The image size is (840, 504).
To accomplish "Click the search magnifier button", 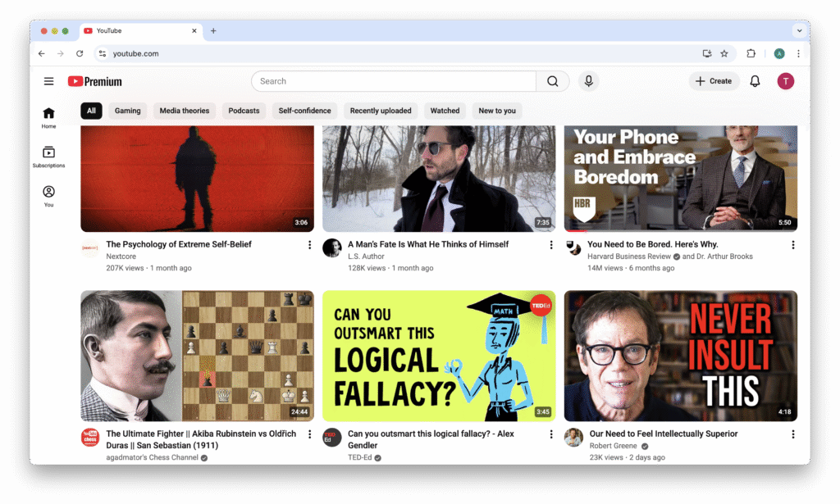I will click(552, 81).
